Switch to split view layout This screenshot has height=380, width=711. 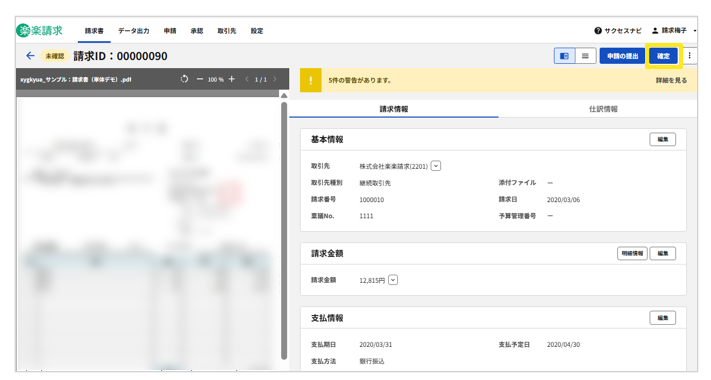(x=565, y=56)
